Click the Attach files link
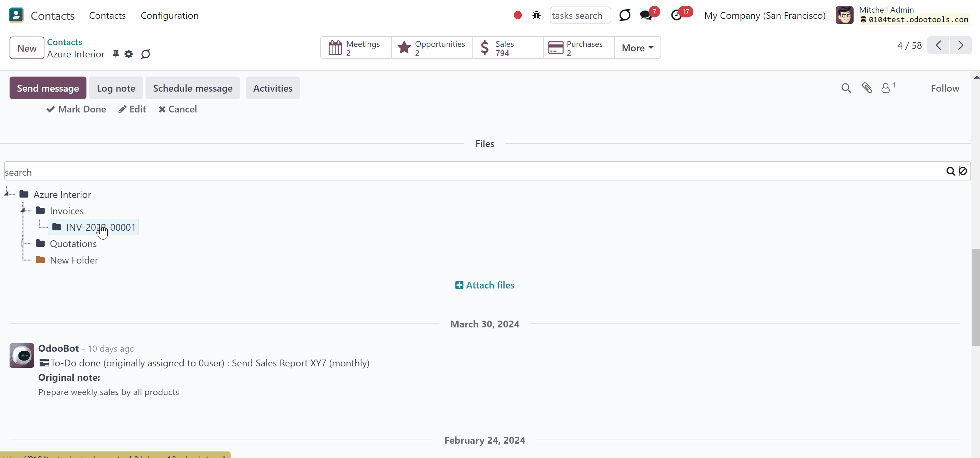 485,285
